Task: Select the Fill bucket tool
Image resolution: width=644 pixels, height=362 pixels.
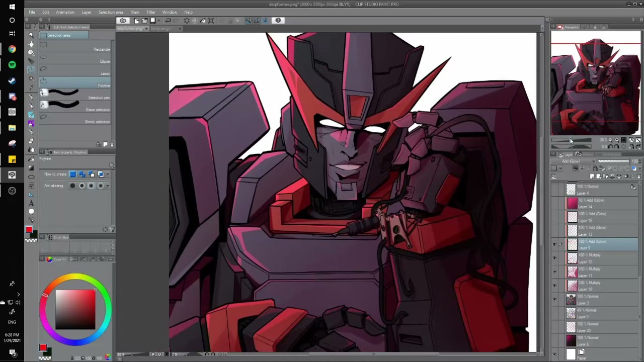Action: tap(31, 159)
